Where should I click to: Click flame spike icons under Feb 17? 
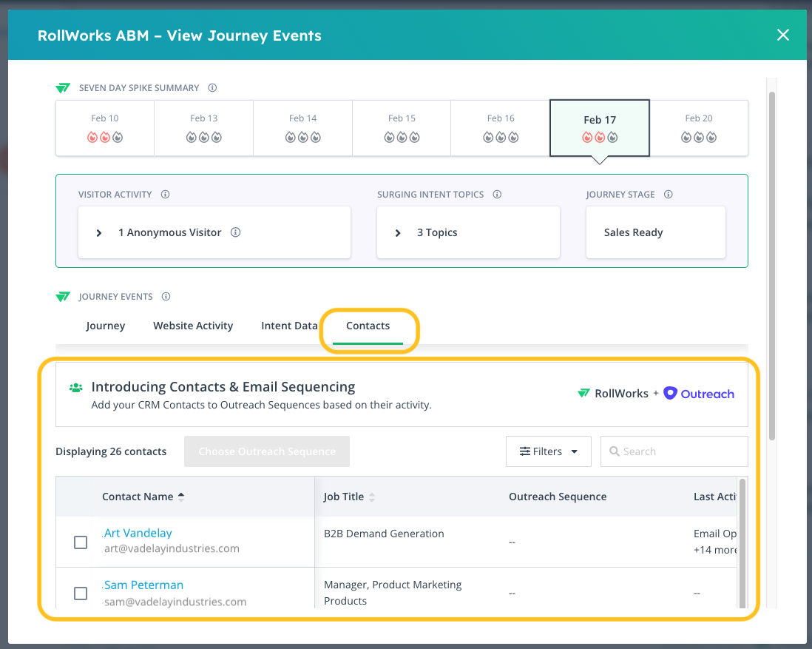click(x=600, y=138)
